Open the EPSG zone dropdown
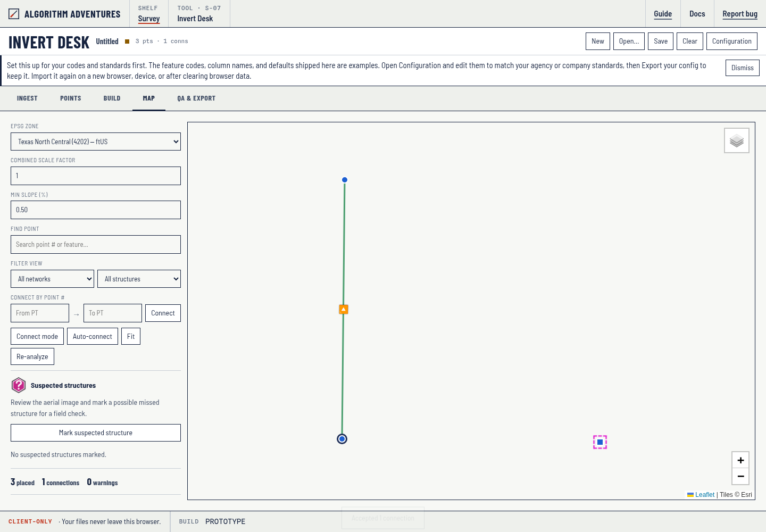Image resolution: width=766 pixels, height=532 pixels. click(96, 142)
